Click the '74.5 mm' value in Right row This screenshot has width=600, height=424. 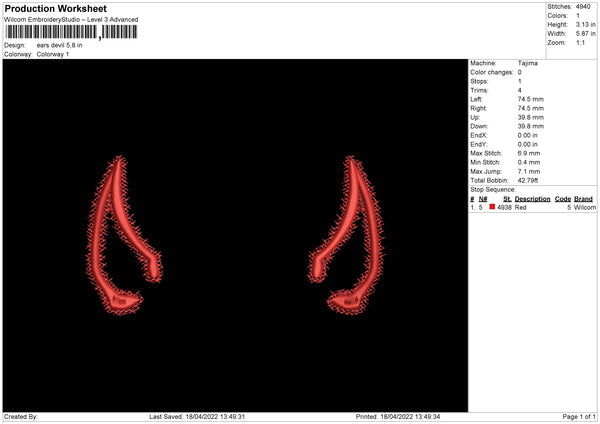pos(531,108)
